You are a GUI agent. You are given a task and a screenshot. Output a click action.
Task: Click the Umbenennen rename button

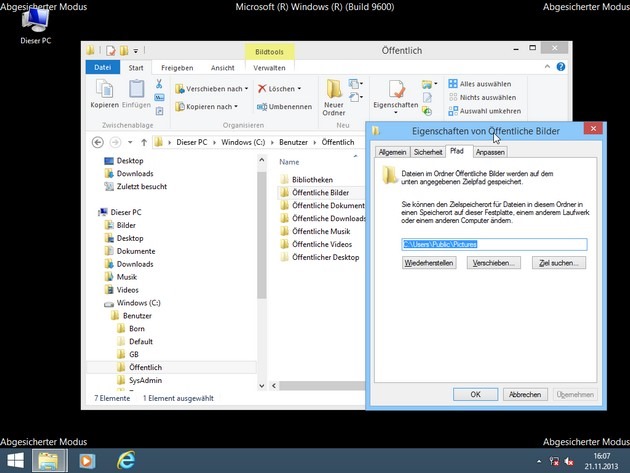(x=284, y=106)
